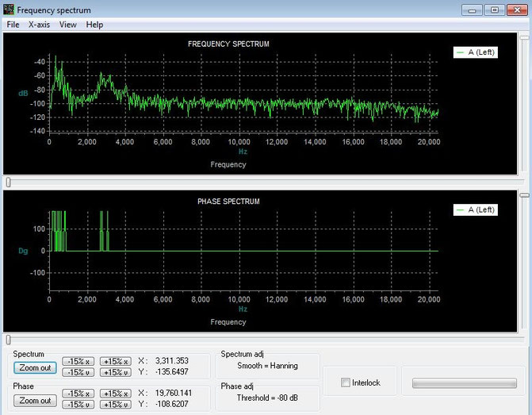Click the Frequency spectrum app icon in title bar
Image resolution: width=532 pixels, height=415 pixels.
pos(9,10)
